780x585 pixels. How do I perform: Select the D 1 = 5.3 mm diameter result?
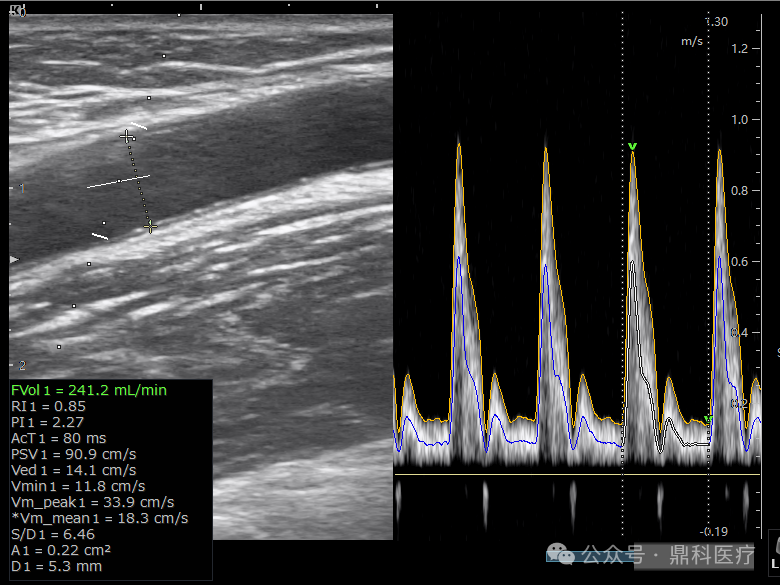click(57, 566)
